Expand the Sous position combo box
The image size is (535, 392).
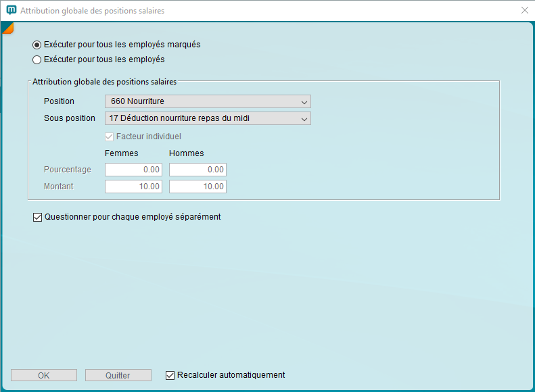click(208, 118)
